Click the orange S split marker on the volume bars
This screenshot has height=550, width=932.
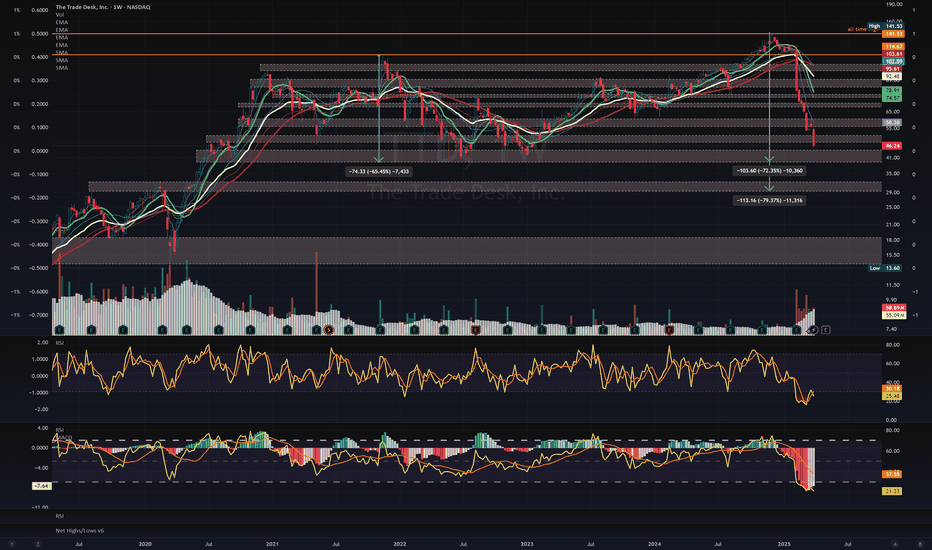coord(328,329)
